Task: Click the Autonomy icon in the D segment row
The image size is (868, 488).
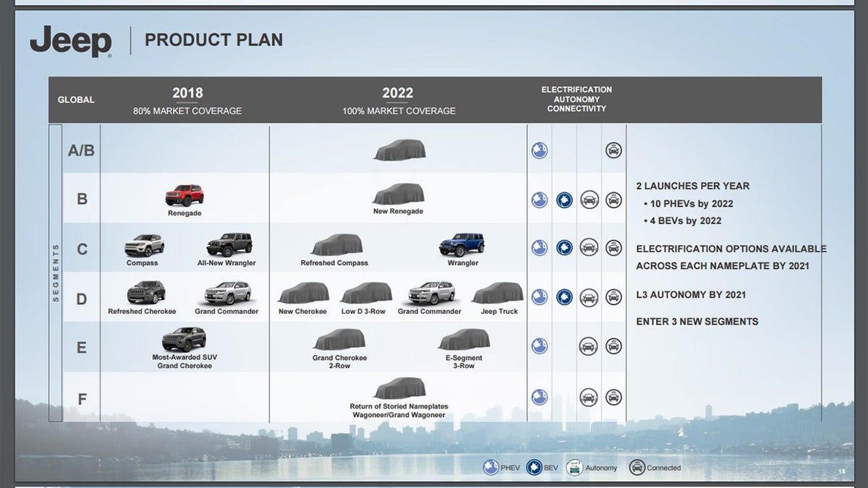Action: (589, 297)
